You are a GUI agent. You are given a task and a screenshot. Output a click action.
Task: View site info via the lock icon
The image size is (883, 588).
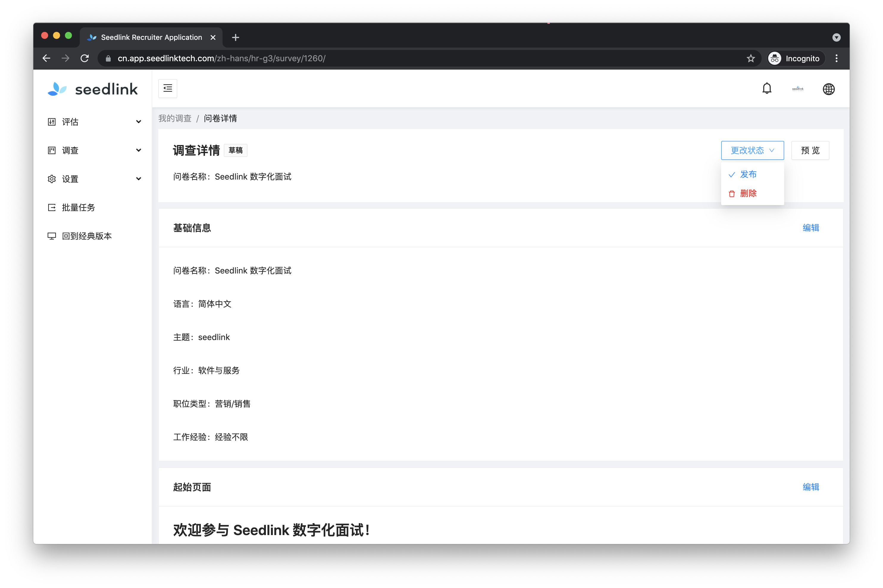(108, 58)
